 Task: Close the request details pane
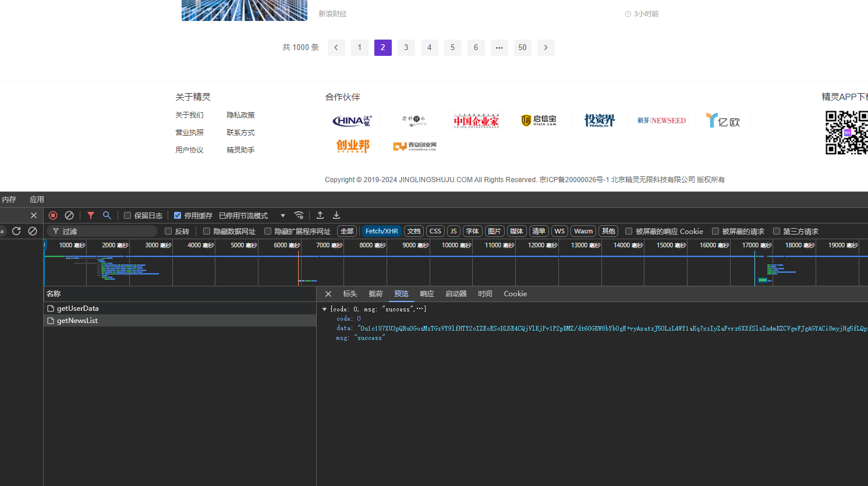tap(328, 294)
